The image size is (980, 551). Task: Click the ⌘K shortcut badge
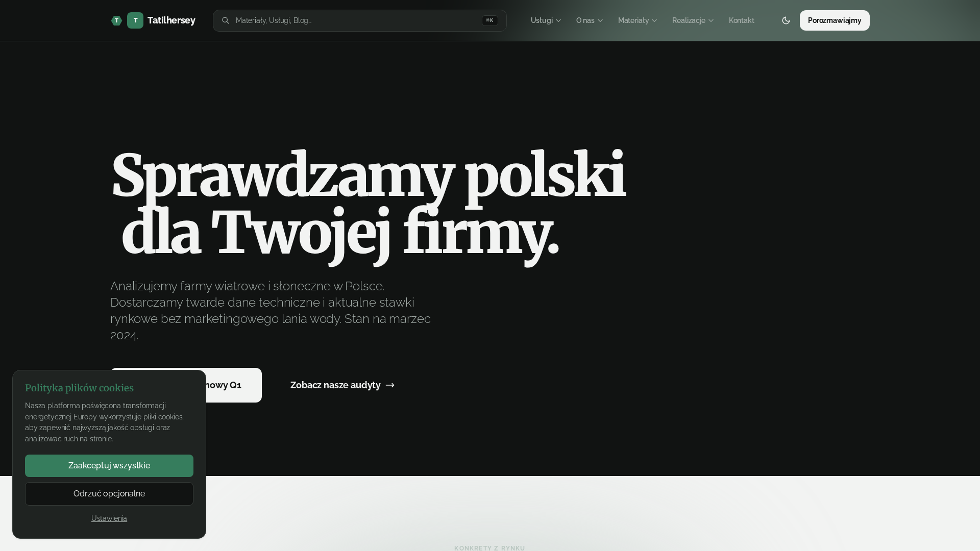(x=490, y=20)
